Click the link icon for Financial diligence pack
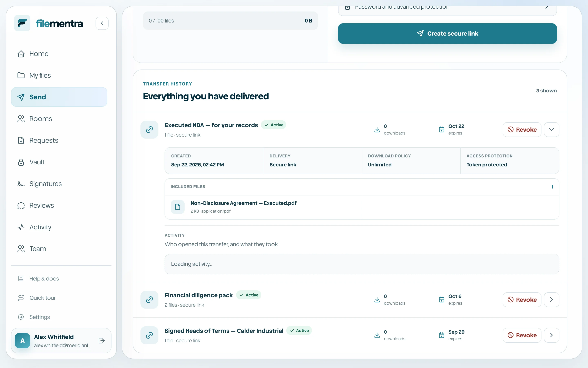The image size is (588, 368). pyautogui.click(x=149, y=300)
